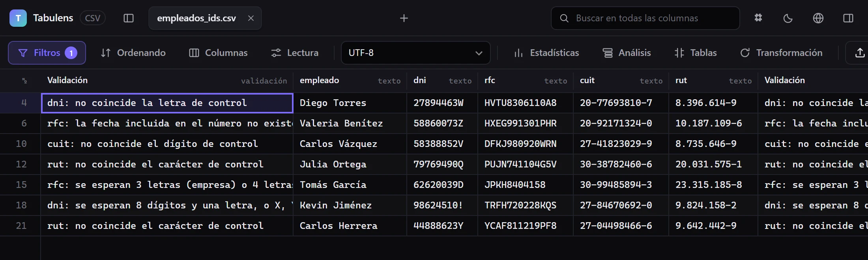The height and width of the screenshot is (260, 868).
Task: Open the Columnas settings
Action: [x=219, y=53]
